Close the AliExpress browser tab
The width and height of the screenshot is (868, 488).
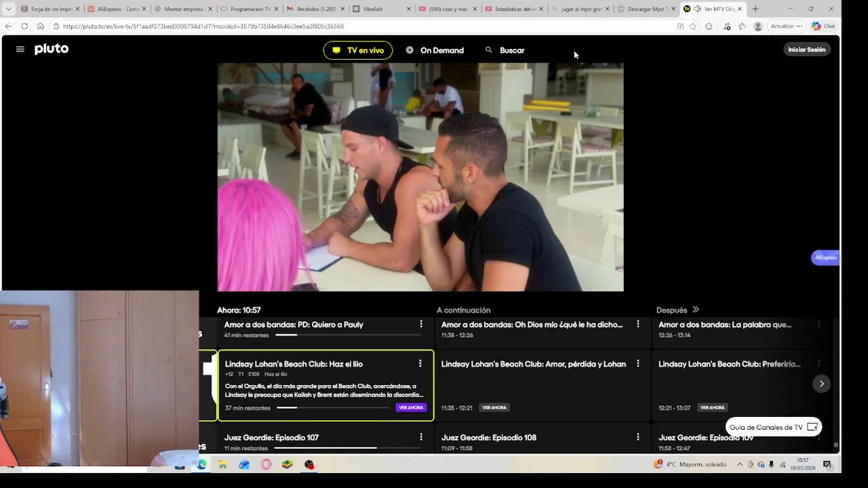pyautogui.click(x=144, y=9)
